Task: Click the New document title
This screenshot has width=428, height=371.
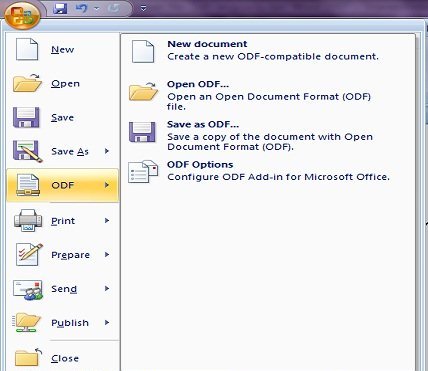Action: 207,44
